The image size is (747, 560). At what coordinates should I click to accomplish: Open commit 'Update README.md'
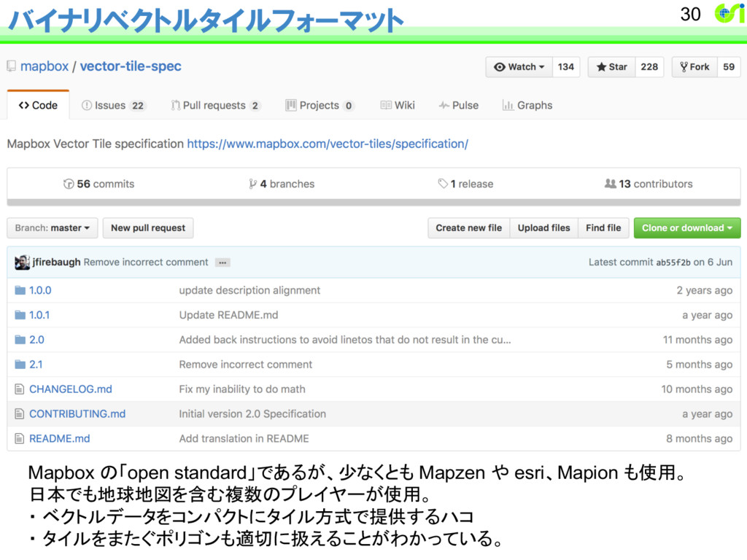(x=228, y=315)
